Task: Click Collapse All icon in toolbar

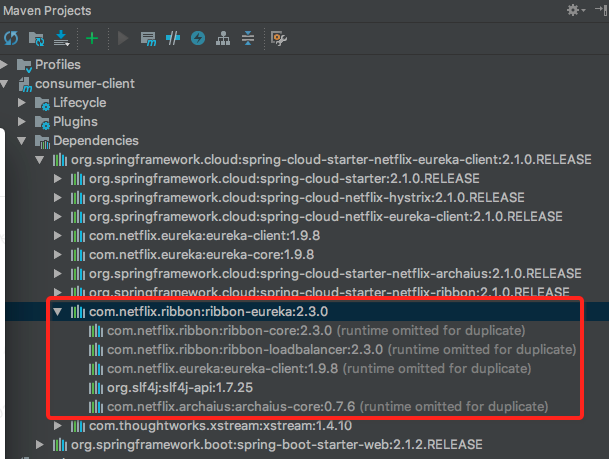Action: (x=248, y=38)
